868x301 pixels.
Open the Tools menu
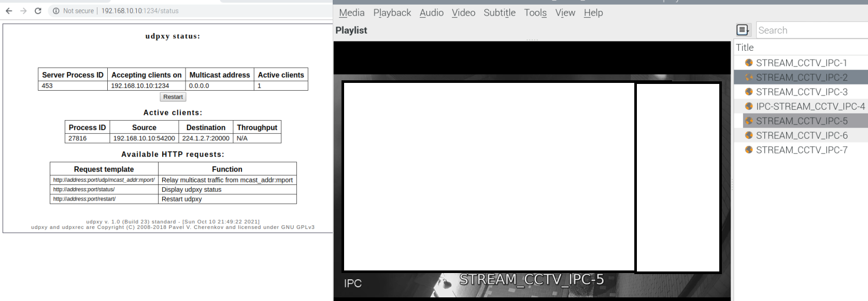(x=535, y=13)
